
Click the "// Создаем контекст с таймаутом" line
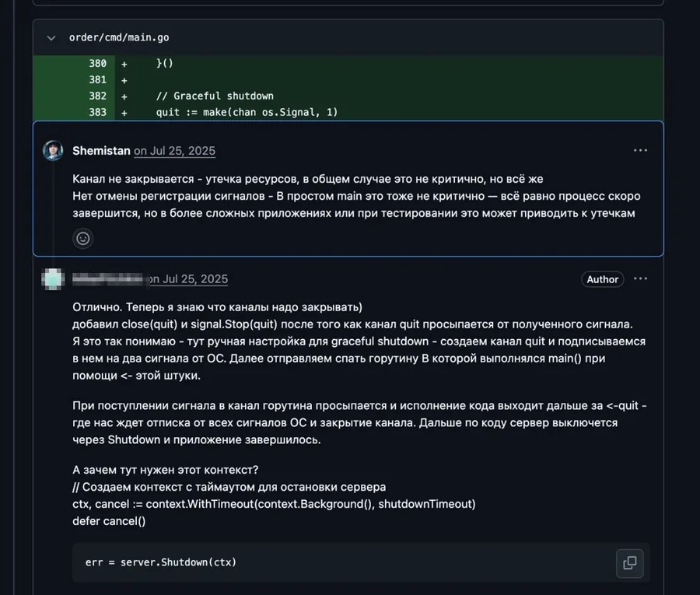click(229, 487)
